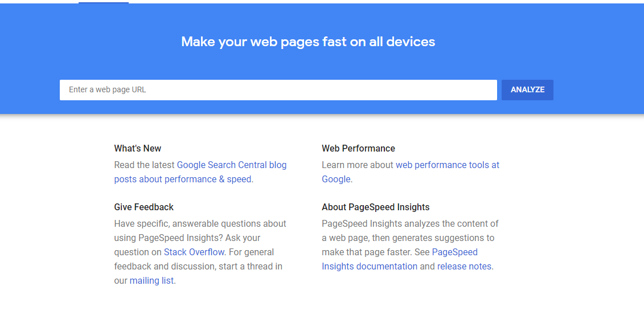Click the "Read the latest" text
The width and height of the screenshot is (644, 335).
coord(145,165)
